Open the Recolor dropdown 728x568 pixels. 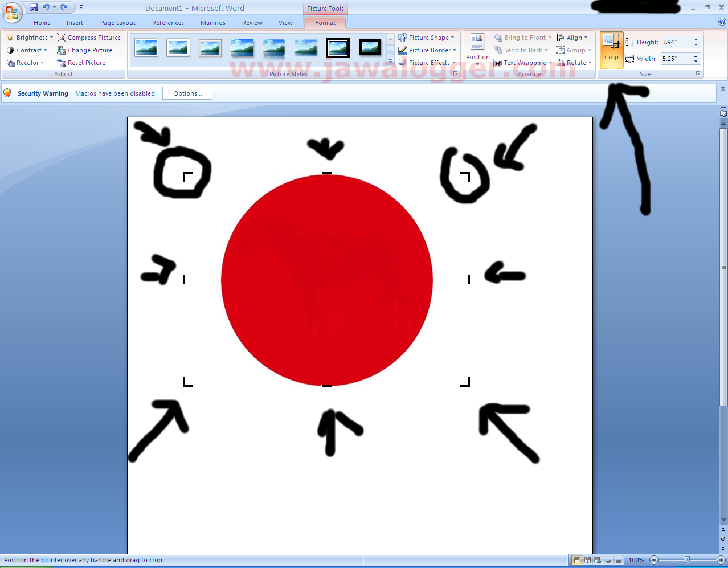tap(25, 63)
